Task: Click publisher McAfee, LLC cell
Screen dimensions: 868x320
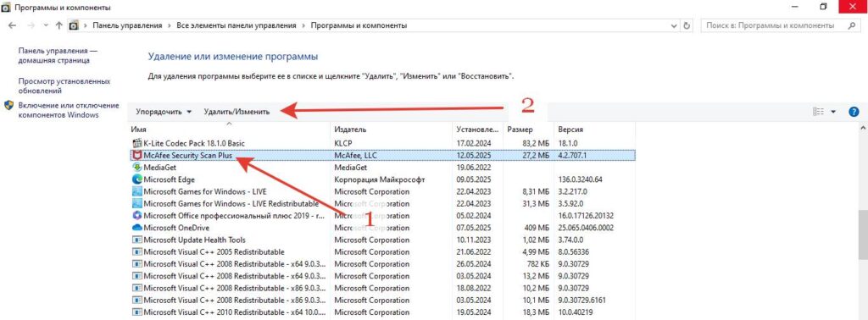Action: coord(355,155)
